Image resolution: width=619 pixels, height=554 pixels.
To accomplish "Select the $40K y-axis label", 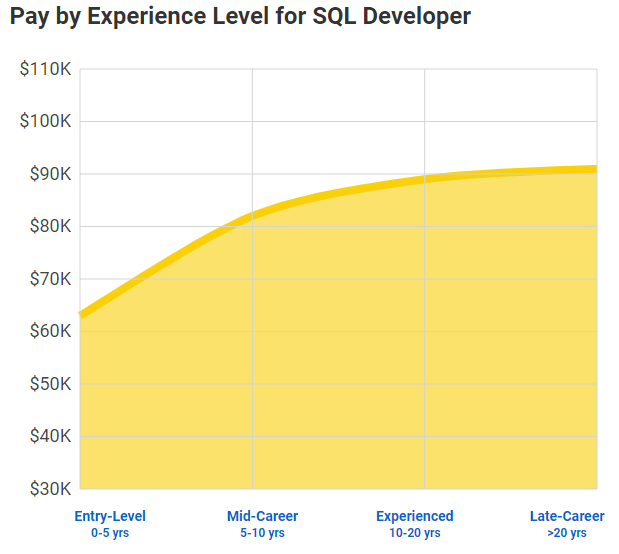I will pyautogui.click(x=48, y=436).
